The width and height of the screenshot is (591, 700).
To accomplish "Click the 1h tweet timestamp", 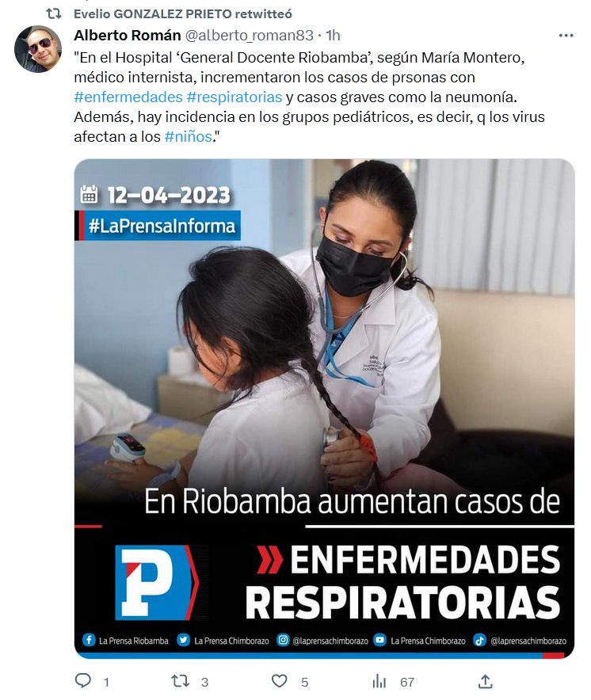I will (333, 36).
